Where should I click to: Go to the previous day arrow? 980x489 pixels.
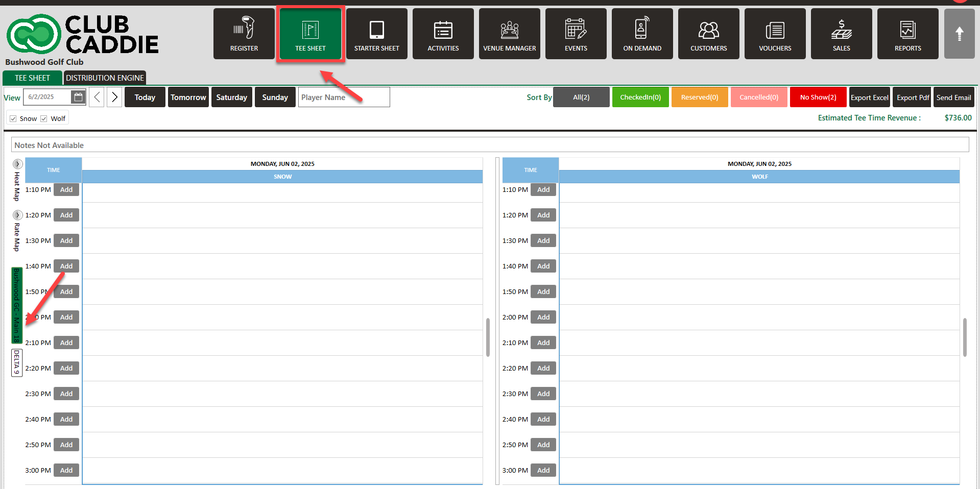click(97, 97)
